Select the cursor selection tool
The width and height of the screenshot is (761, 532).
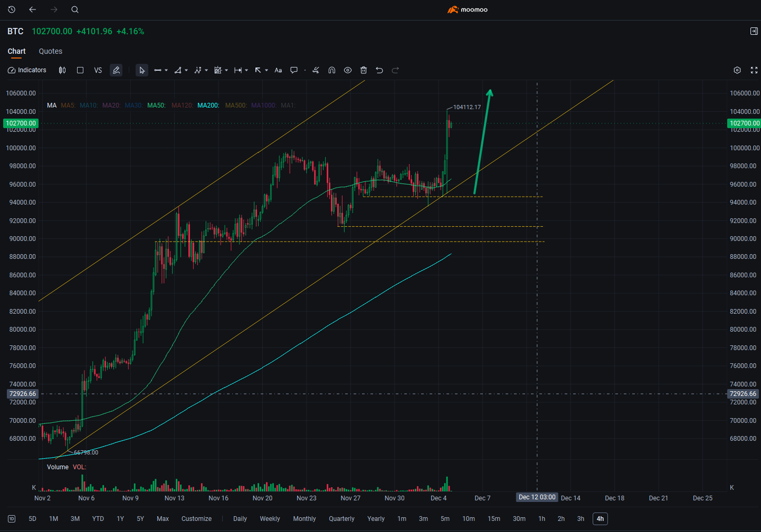click(141, 70)
